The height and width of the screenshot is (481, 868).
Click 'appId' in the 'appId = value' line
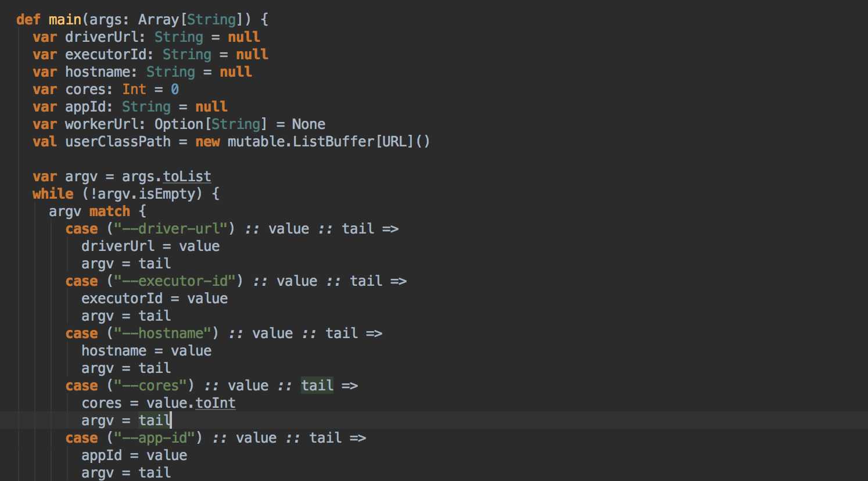click(102, 455)
